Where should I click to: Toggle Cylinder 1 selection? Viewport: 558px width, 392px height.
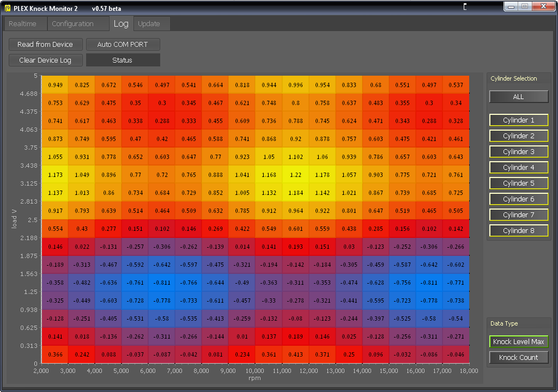click(518, 120)
